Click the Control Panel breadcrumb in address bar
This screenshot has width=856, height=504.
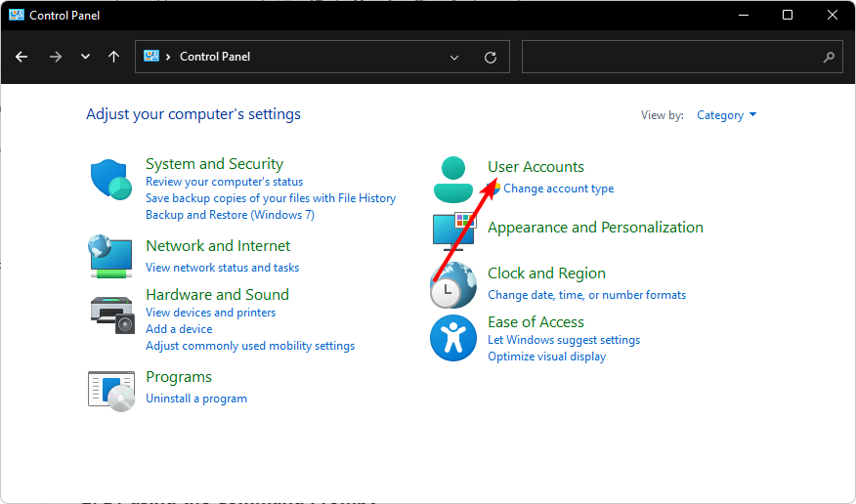[x=215, y=57]
